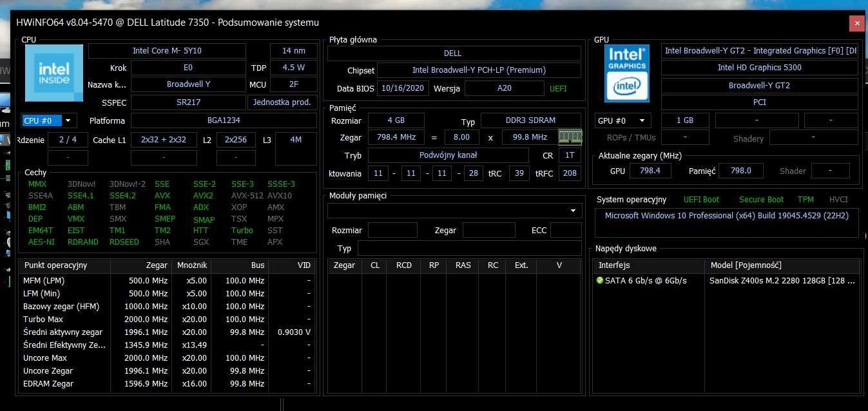Click the AES-NI feature flag
Screen dimensions: 868x411
click(41, 242)
